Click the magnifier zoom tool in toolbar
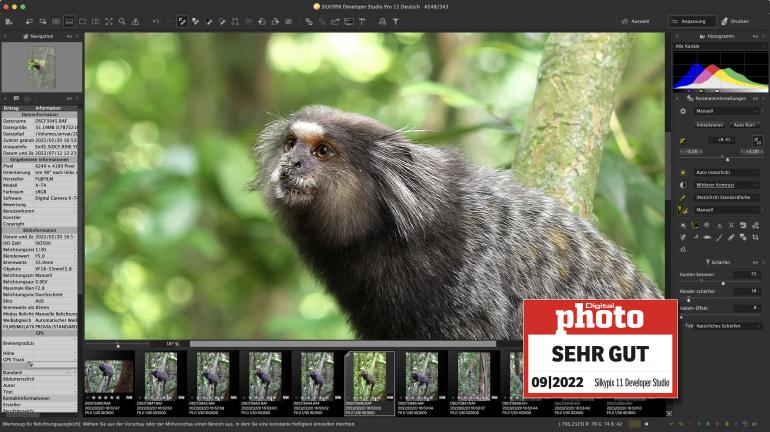Image resolution: width=770 pixels, height=432 pixels. (122, 22)
